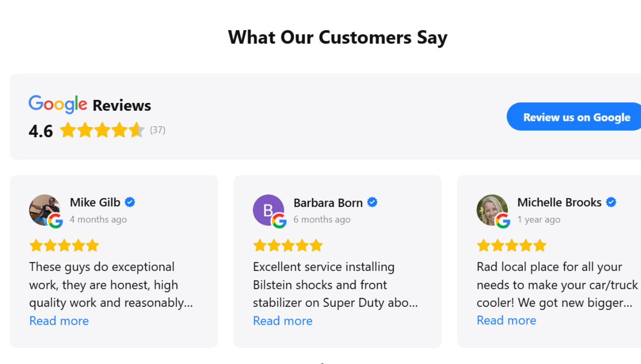Select the Mike Gilb reviewer name
This screenshot has height=364, width=641.
95,202
